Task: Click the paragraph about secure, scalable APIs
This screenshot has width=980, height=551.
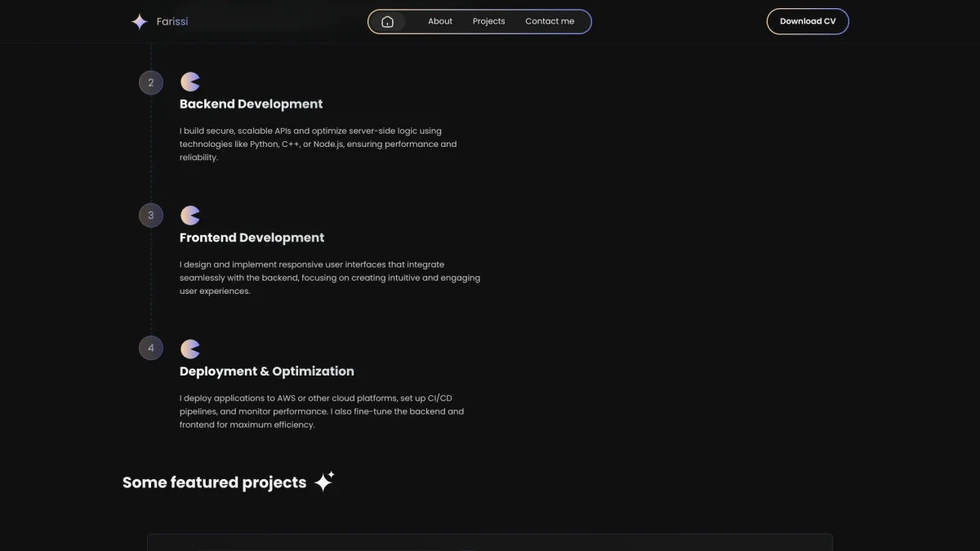Action: (318, 144)
